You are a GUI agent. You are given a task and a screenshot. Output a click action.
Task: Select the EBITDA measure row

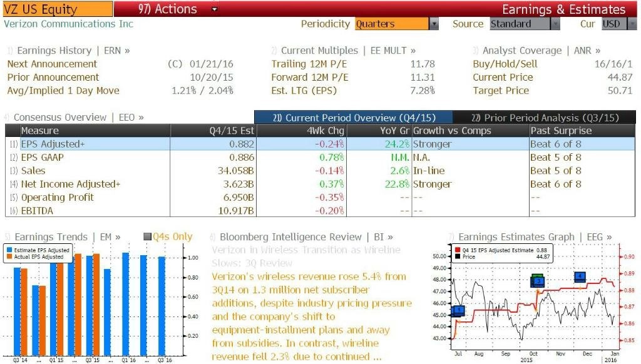click(x=320, y=211)
